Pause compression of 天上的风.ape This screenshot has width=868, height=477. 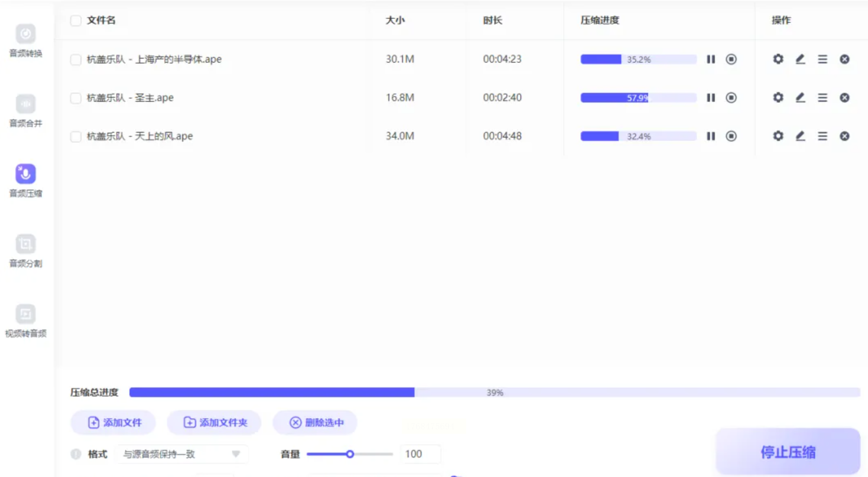point(710,136)
